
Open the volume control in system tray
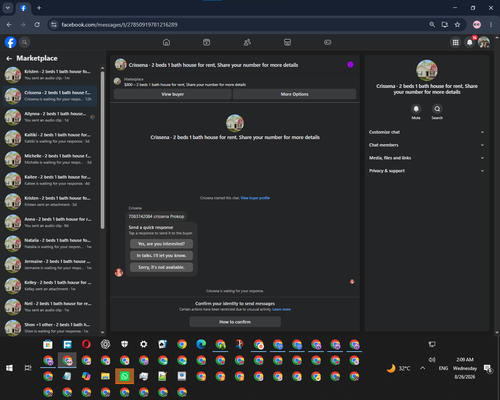[432, 360]
